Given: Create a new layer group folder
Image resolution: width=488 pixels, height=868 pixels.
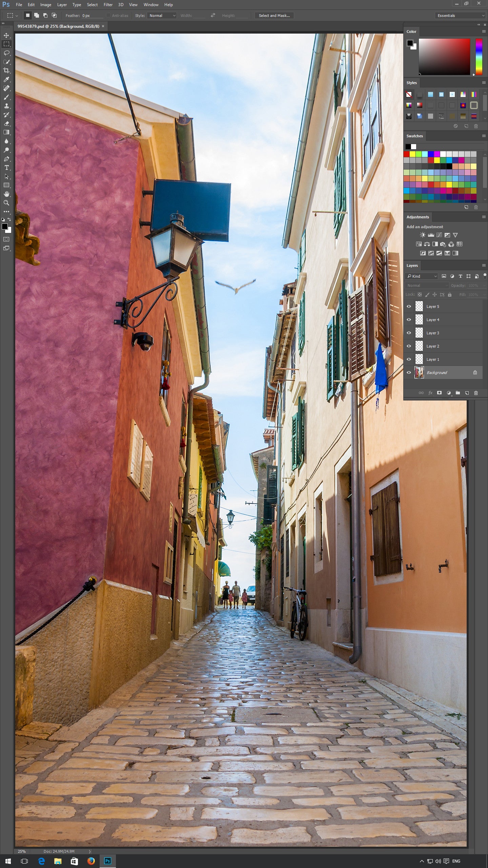Looking at the screenshot, I should [x=458, y=393].
